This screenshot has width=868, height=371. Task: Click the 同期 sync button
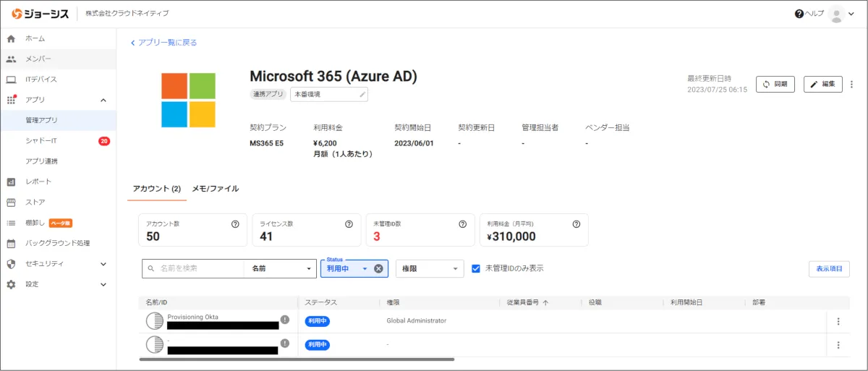775,85
